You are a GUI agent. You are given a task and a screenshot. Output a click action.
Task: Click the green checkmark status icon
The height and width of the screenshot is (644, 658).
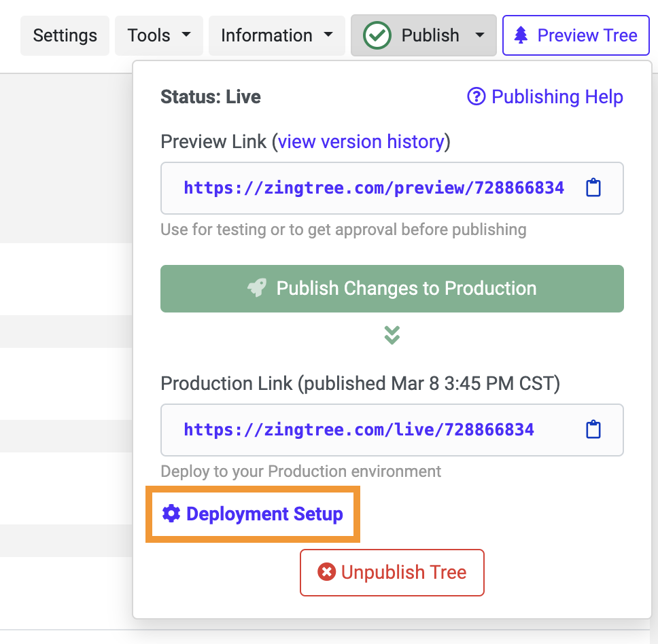click(x=377, y=35)
